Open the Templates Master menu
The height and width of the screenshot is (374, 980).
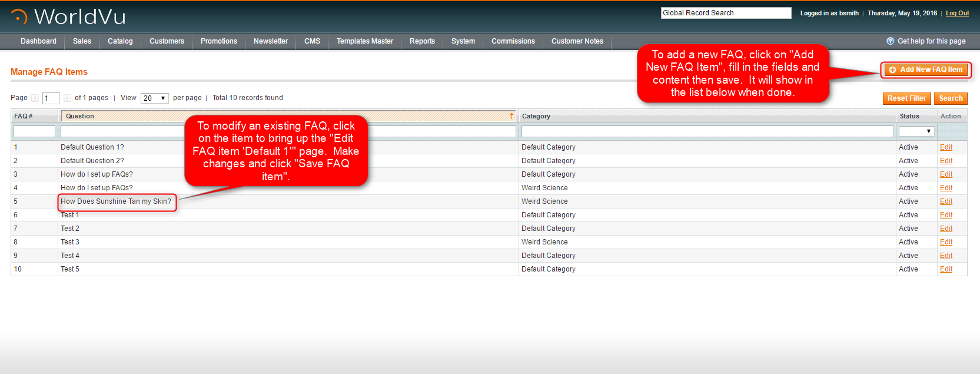pos(364,41)
